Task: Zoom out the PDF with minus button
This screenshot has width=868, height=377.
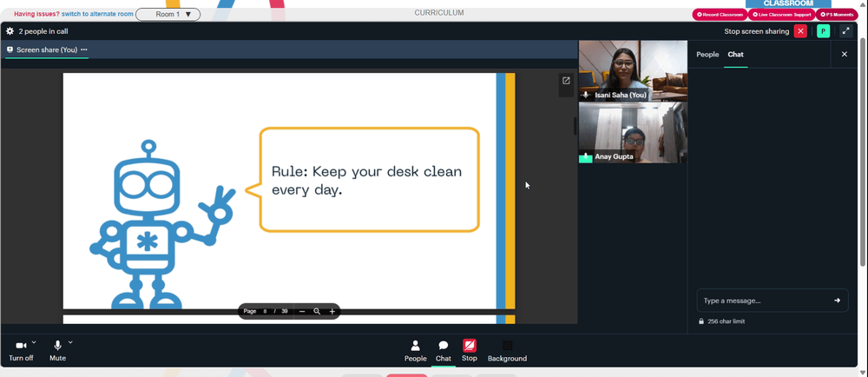Action: click(x=302, y=312)
